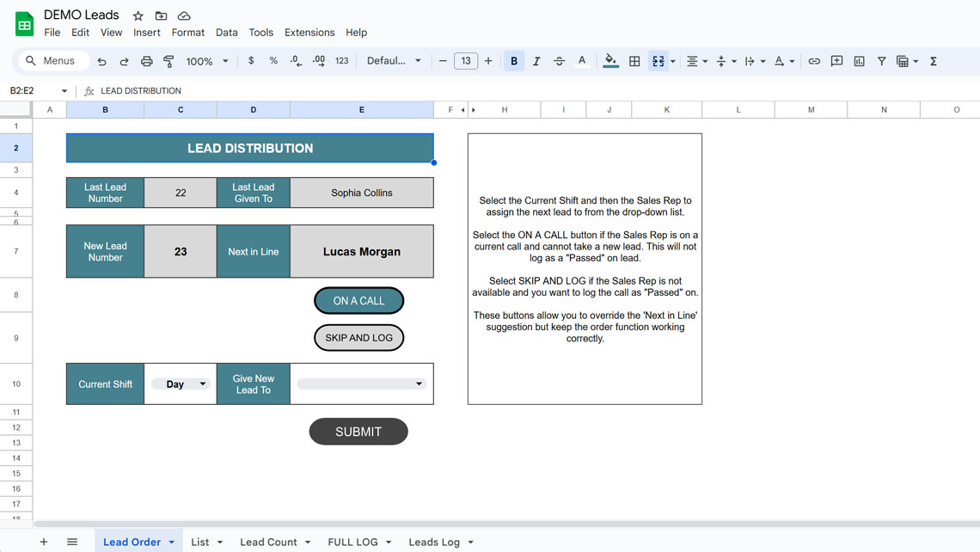
Task: Click the formula bar with LEAD DISTRIBUTION
Action: (537, 90)
